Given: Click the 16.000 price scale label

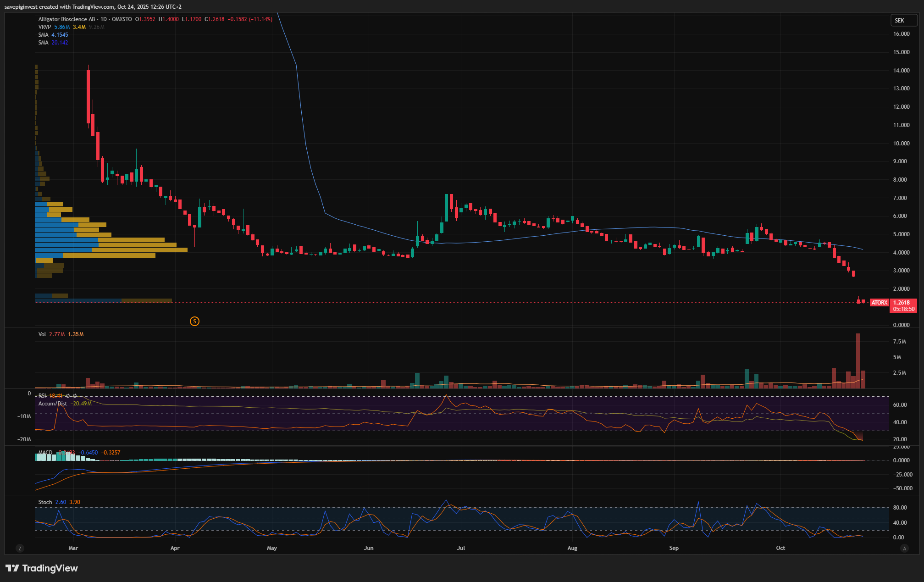Looking at the screenshot, I should tap(901, 34).
